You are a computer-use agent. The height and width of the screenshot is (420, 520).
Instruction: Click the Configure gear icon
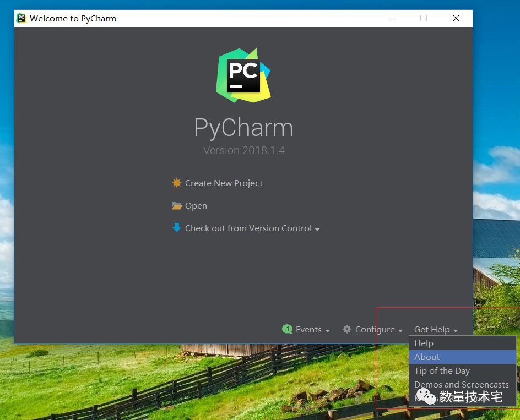(x=346, y=329)
